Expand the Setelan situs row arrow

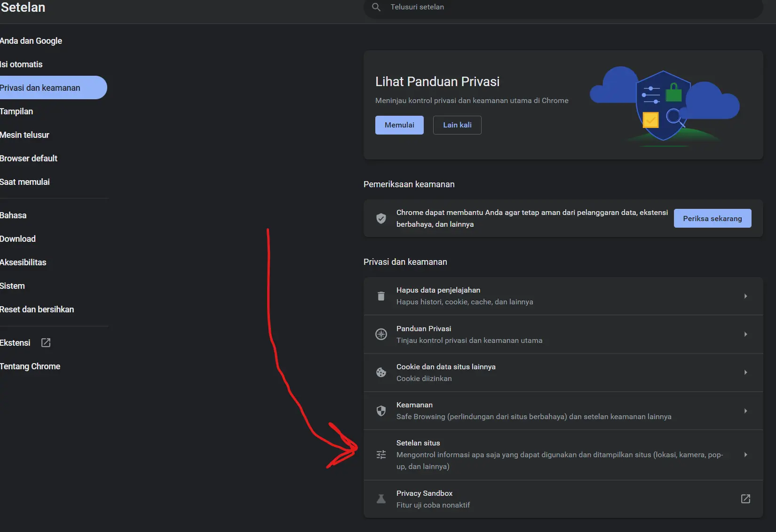(745, 454)
